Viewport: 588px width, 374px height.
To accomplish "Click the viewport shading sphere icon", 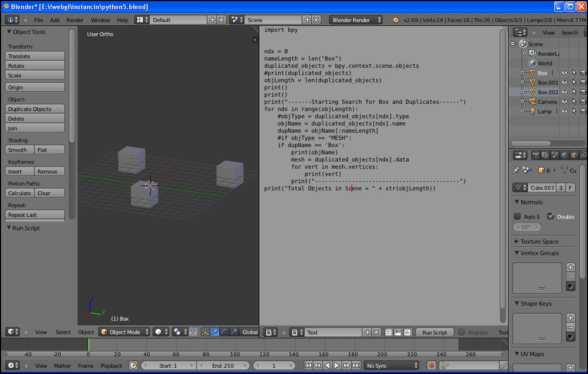I will [x=161, y=332].
